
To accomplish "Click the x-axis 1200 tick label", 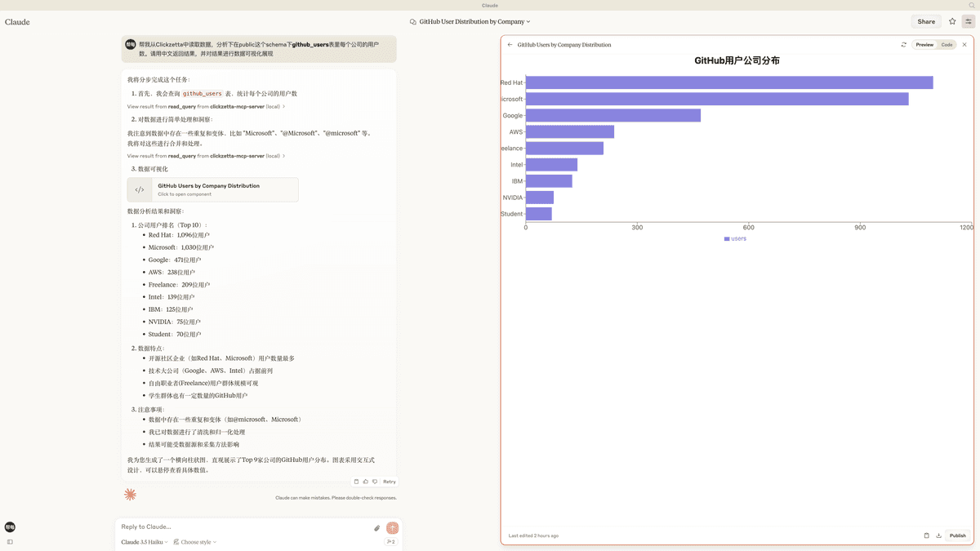I will (x=967, y=228).
